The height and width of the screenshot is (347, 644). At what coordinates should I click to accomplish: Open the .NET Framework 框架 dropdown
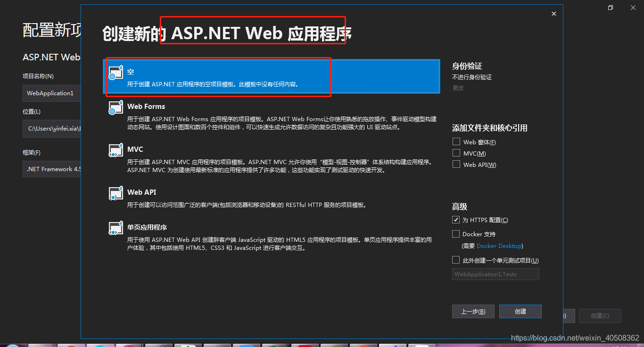click(52, 169)
